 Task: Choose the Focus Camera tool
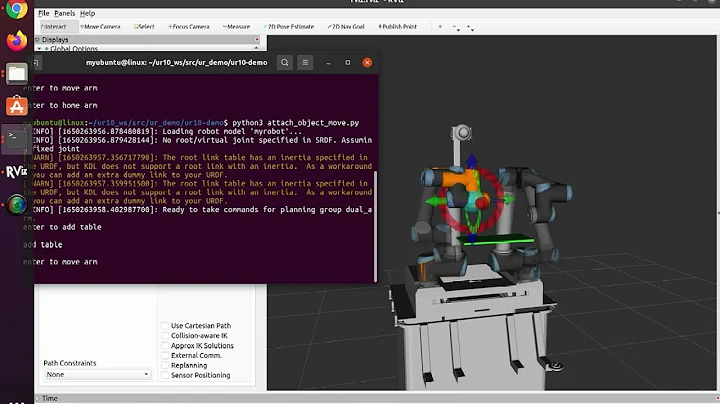pos(189,27)
